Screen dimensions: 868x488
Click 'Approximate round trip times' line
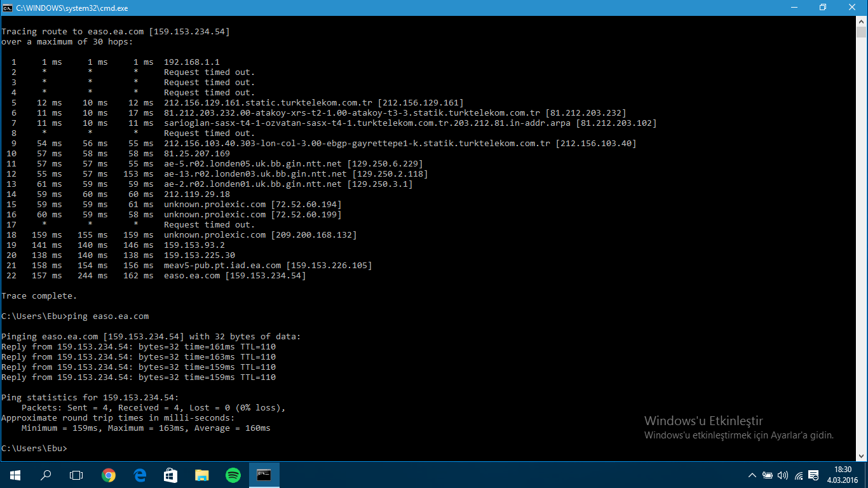[118, 418]
